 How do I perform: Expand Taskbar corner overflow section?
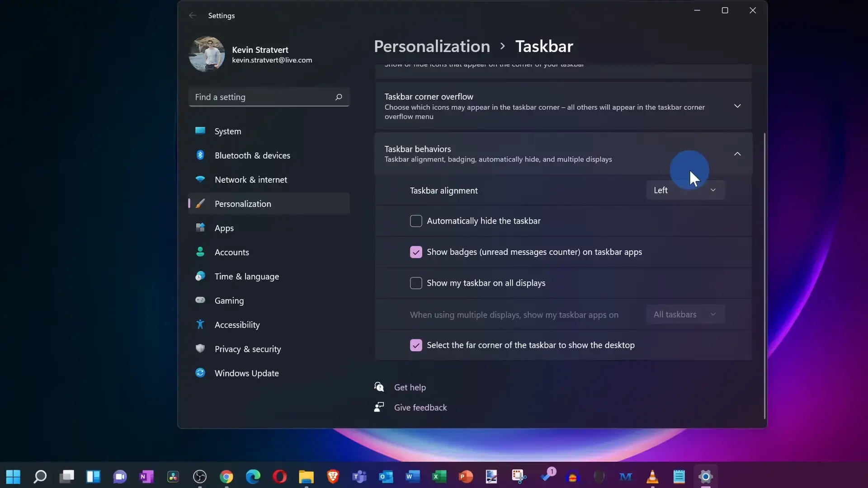pyautogui.click(x=737, y=106)
